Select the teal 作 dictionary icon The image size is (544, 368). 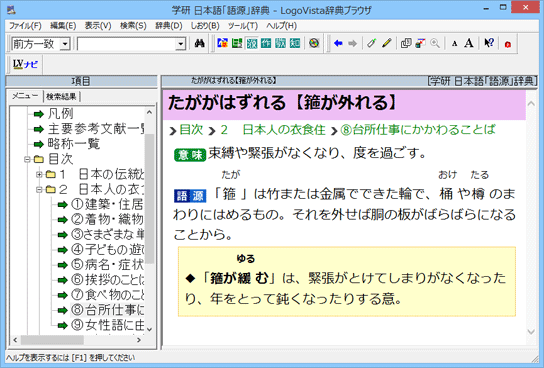[266, 43]
